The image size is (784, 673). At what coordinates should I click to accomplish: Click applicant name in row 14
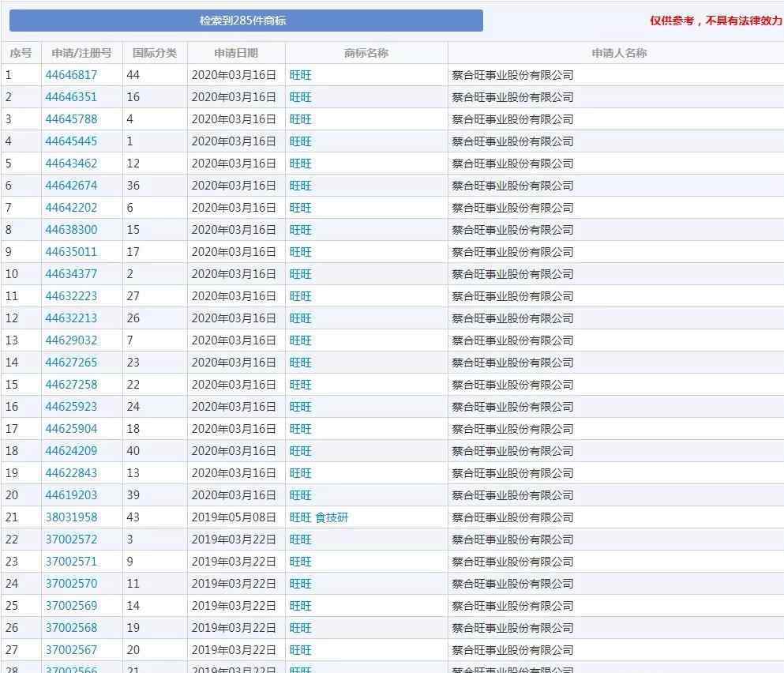point(512,363)
